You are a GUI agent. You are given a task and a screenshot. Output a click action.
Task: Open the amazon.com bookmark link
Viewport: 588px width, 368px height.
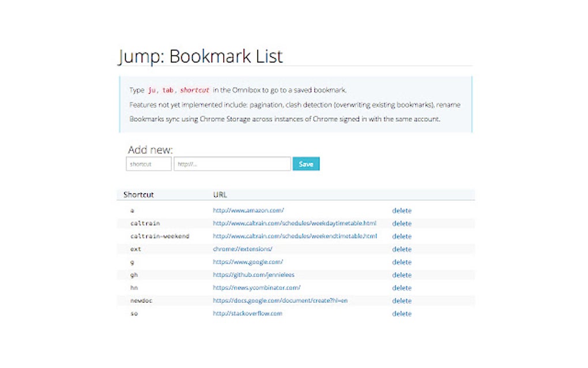click(248, 211)
